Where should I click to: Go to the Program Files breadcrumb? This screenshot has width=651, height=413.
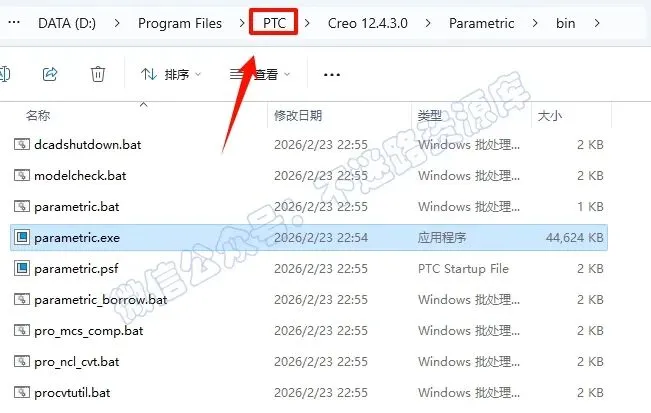pyautogui.click(x=180, y=23)
